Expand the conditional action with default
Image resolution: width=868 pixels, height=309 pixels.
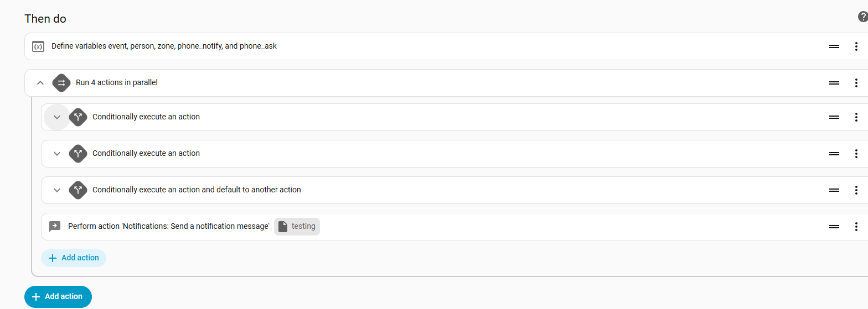pos(56,190)
